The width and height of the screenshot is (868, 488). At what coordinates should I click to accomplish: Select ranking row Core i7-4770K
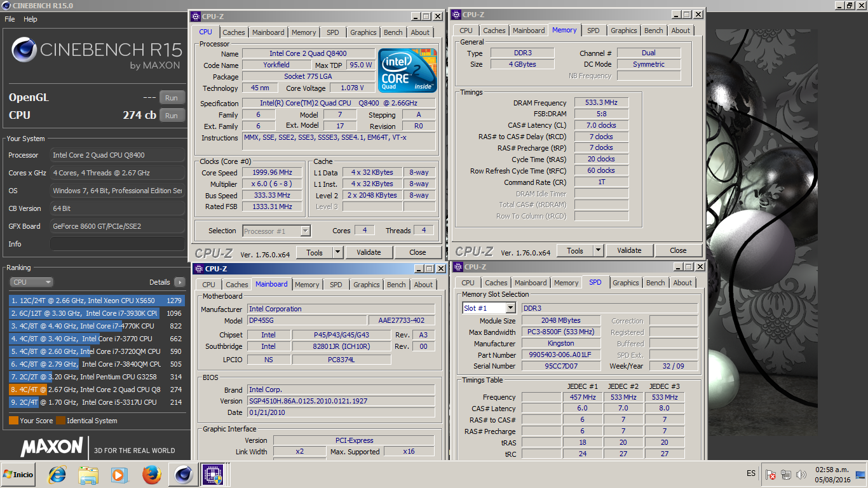tap(97, 326)
